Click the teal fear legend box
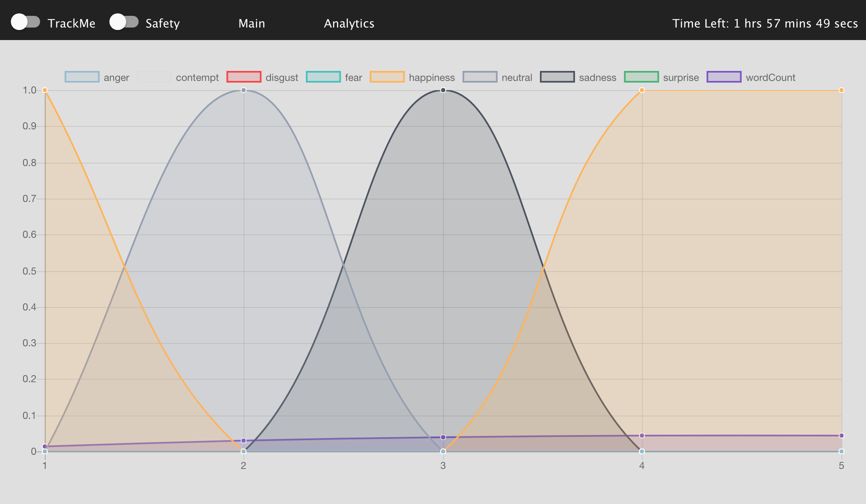Image resolution: width=866 pixels, height=504 pixels. [x=323, y=77]
